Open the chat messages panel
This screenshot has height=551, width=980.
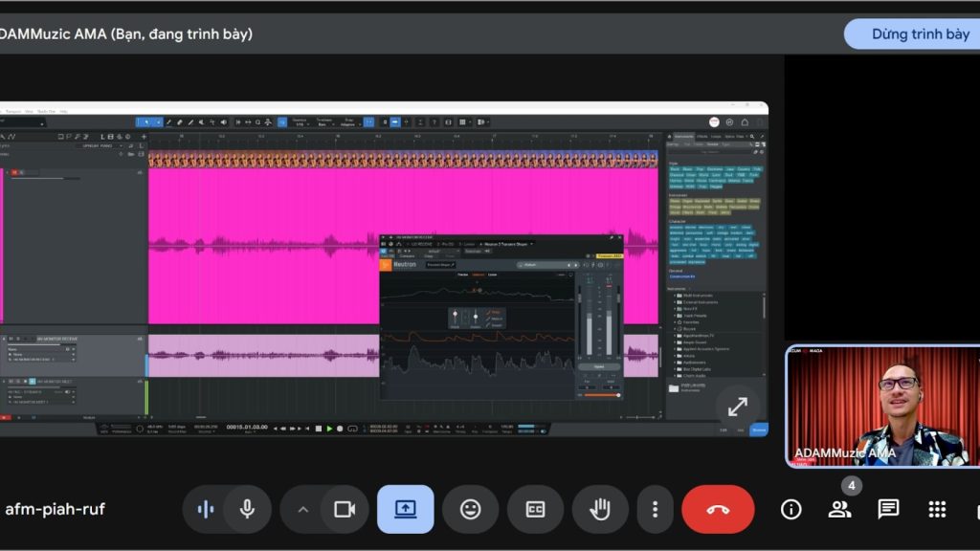[x=888, y=509]
